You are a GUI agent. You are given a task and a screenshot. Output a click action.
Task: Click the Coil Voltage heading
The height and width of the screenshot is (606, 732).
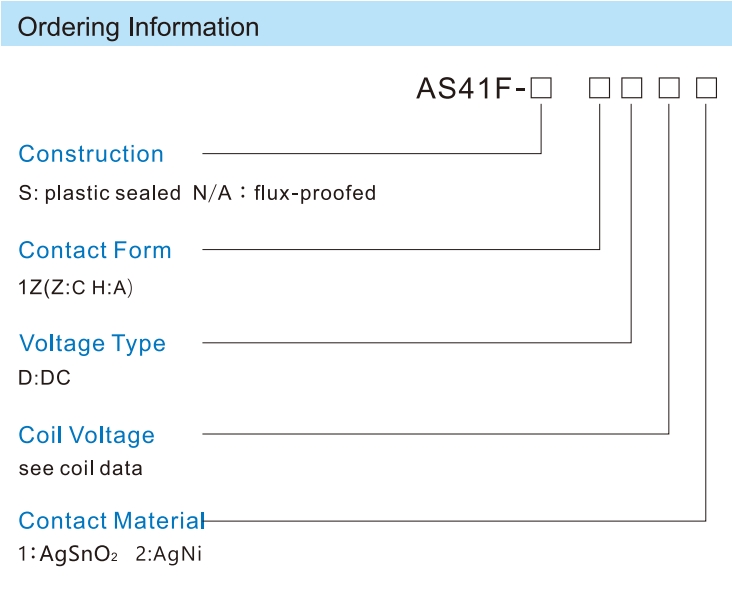pyautogui.click(x=86, y=436)
